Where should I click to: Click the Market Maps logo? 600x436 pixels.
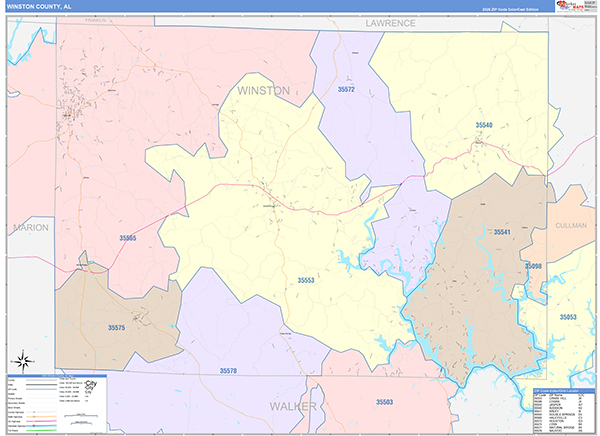click(x=570, y=6)
